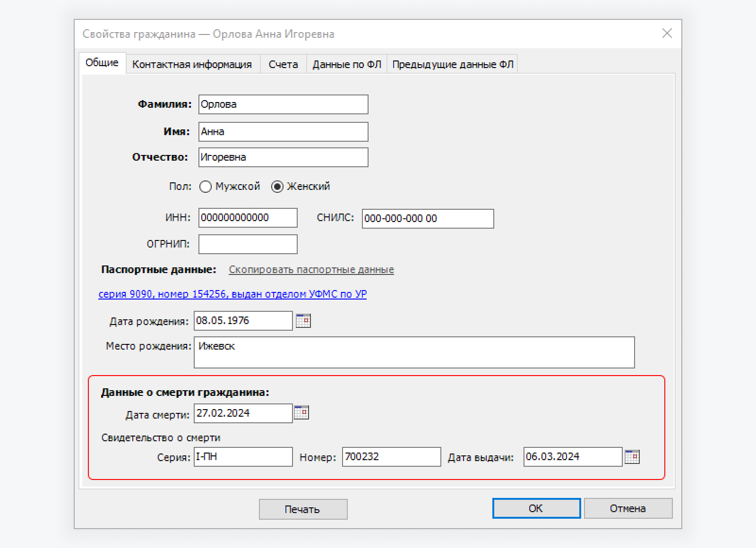Viewport: 756px width, 548px height.
Task: Open calendar picker for Дата смерти
Action: coord(301,412)
